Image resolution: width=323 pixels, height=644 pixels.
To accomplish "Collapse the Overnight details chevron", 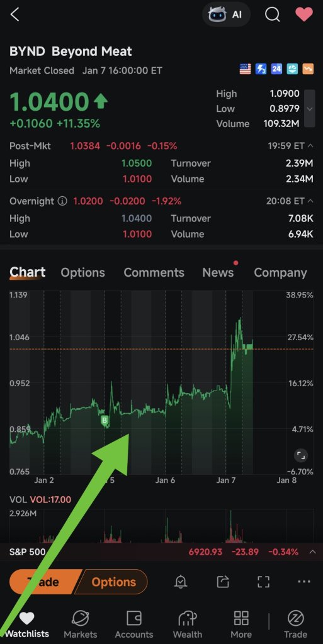I will 310,201.
